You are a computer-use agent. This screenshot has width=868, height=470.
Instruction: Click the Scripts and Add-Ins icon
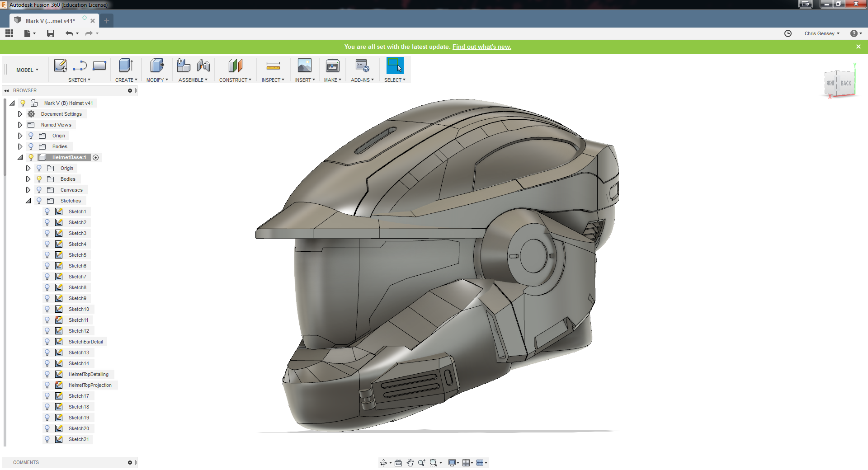362,66
